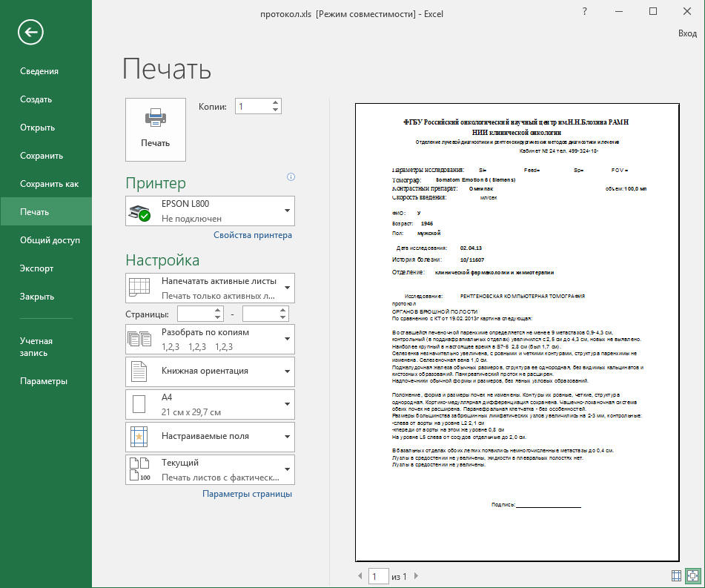Expand the Настраиваемые поля margins dropdown
705x588 pixels.
pos(210,437)
